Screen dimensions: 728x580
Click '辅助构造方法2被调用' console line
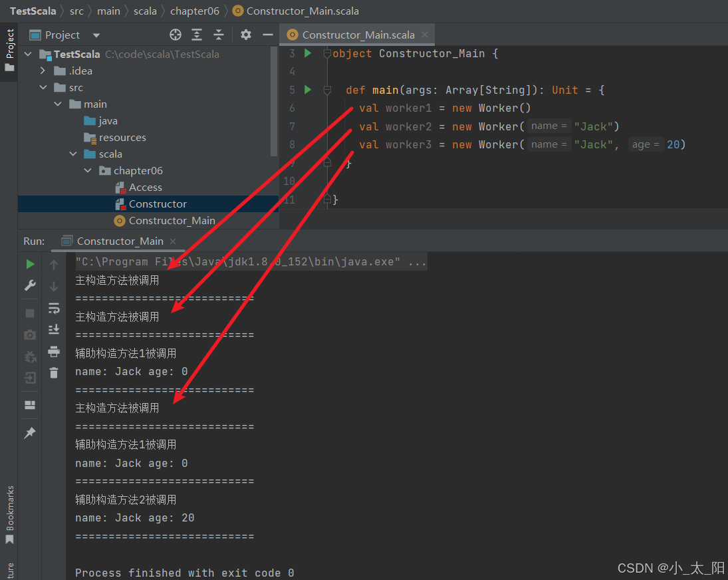coord(126,500)
